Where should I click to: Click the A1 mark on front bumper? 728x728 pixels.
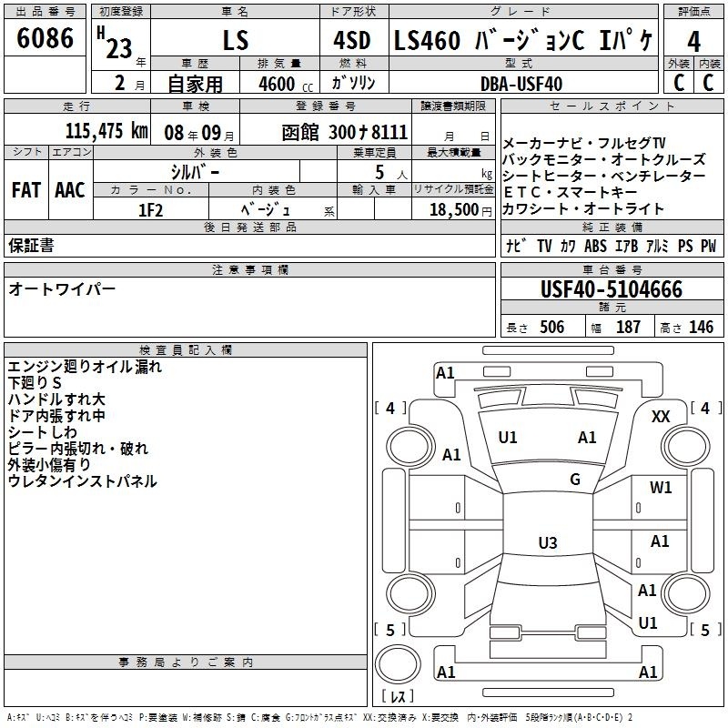coord(445,372)
